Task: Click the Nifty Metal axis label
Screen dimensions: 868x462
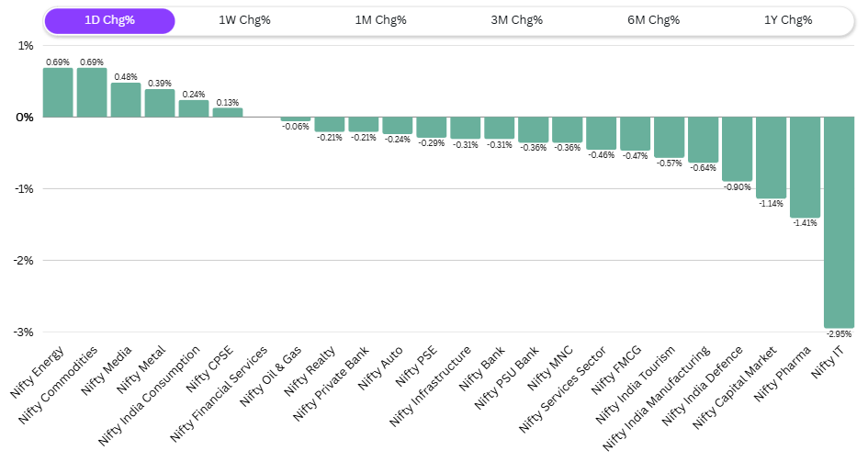Action: (141, 369)
